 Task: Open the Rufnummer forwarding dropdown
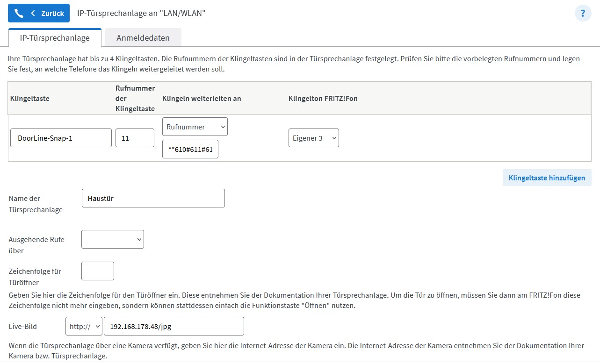pos(195,127)
